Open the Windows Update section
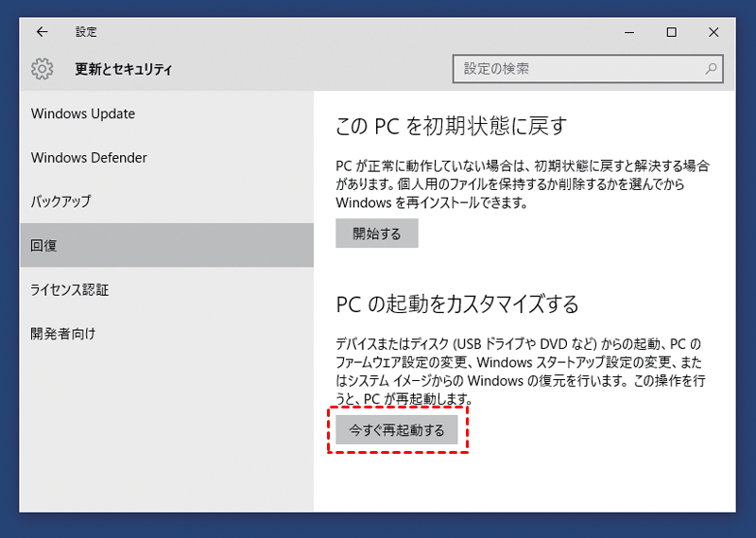 (83, 113)
